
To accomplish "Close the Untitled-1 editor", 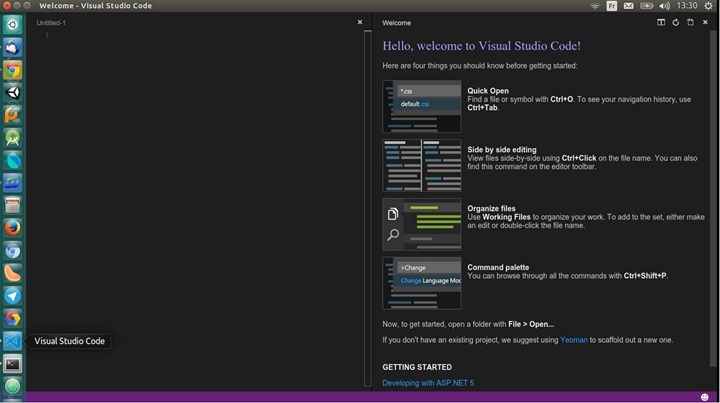I will 360,22.
